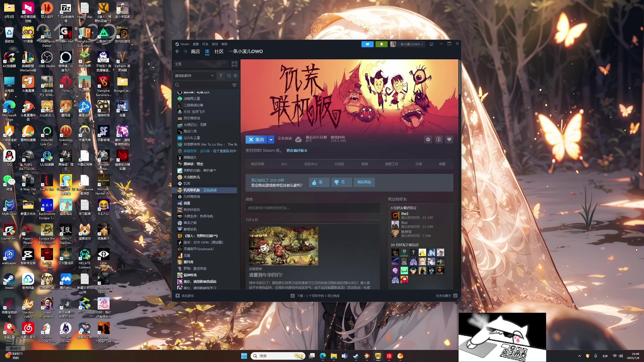Image resolution: width=644 pixels, height=362 pixels.
Task: Open Microsoft Edge desktop icon
Action: click(x=9, y=111)
